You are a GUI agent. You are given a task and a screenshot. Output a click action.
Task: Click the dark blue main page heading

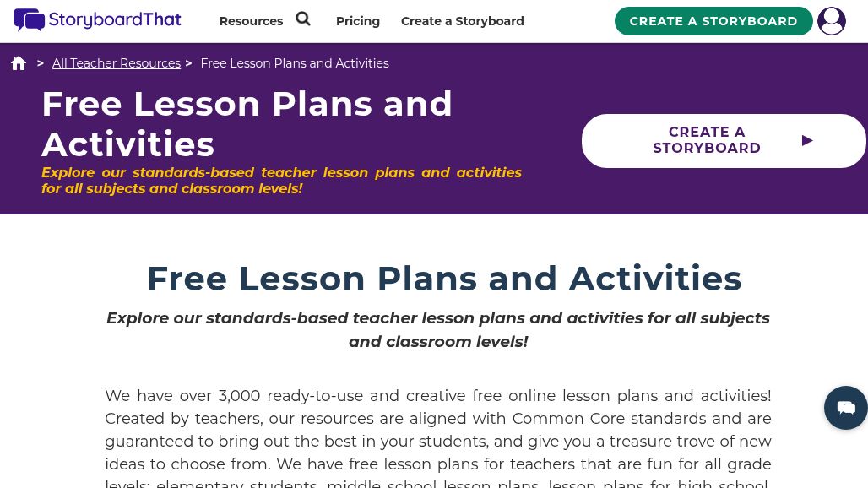(x=444, y=279)
